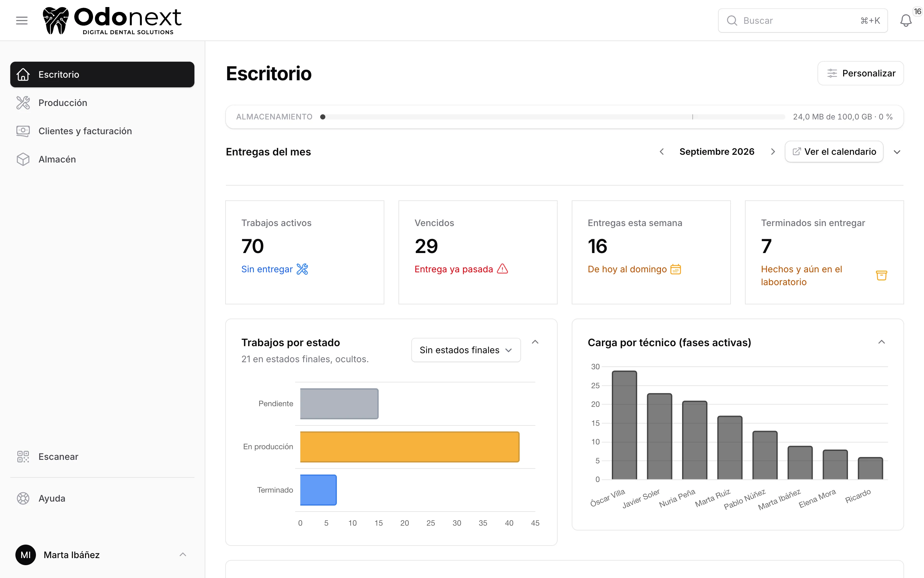Click the Entrega ya pasada link
This screenshot has height=578, width=924.
coord(454,269)
